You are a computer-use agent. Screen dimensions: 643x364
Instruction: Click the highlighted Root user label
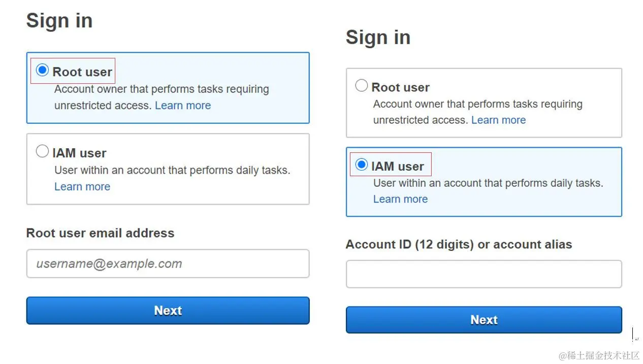[82, 72]
